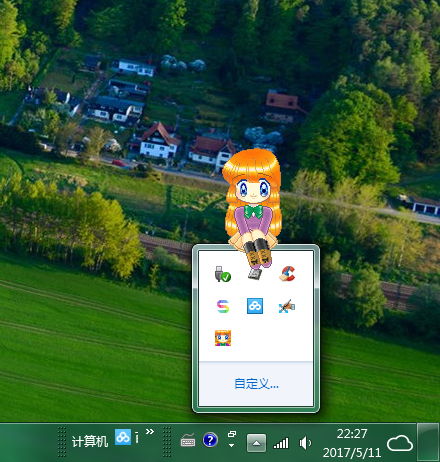Open Baidu cloud icon in tray popup
The width and height of the screenshot is (440, 462).
pyautogui.click(x=255, y=306)
